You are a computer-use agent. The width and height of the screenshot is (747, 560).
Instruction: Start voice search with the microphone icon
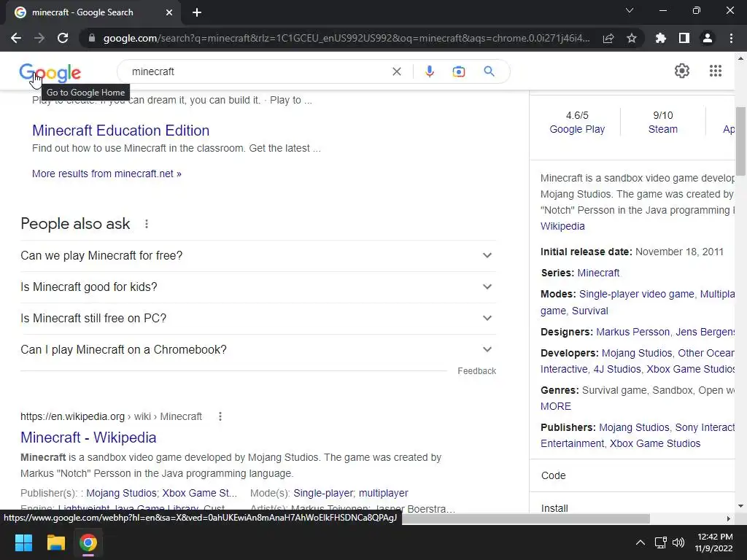[x=429, y=71]
